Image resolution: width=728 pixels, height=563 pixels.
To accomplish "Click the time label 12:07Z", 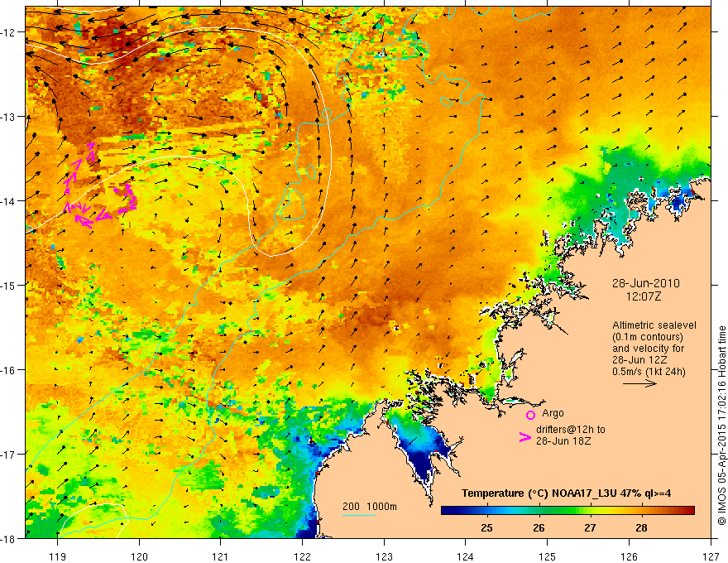I will pyautogui.click(x=644, y=296).
